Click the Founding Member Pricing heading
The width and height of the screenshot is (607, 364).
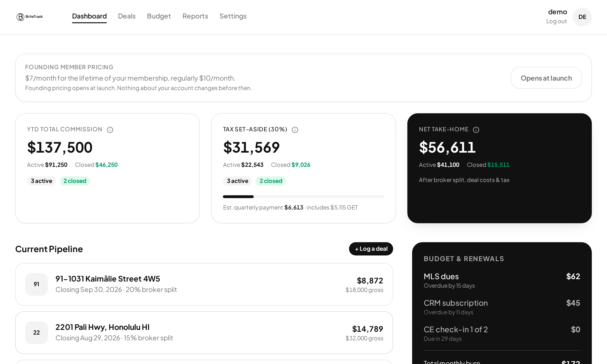69,67
